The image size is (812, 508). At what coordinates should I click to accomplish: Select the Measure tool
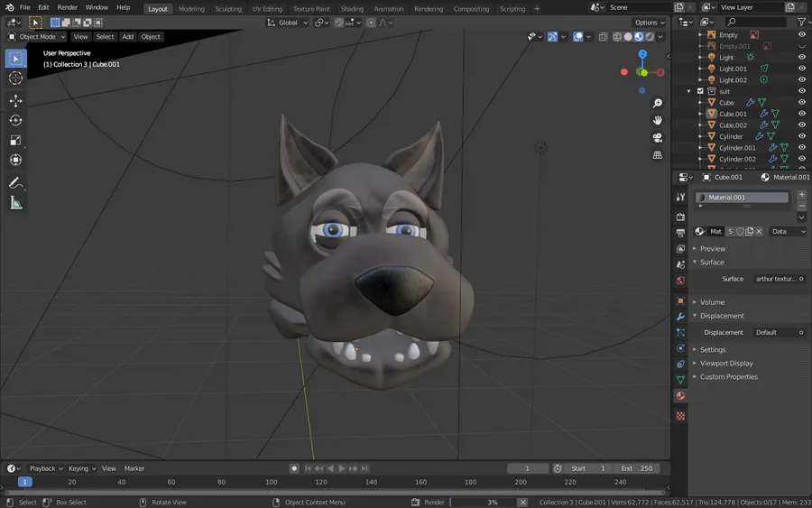click(x=15, y=203)
